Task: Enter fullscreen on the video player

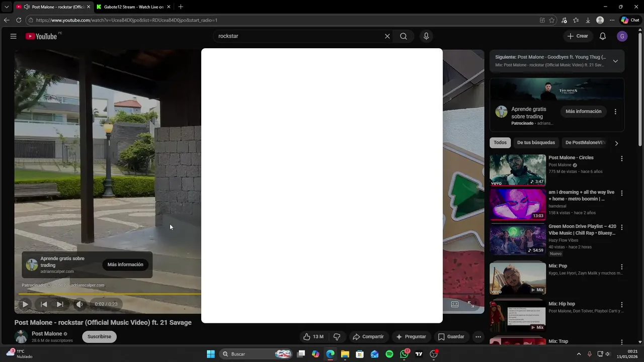Action: (x=471, y=304)
